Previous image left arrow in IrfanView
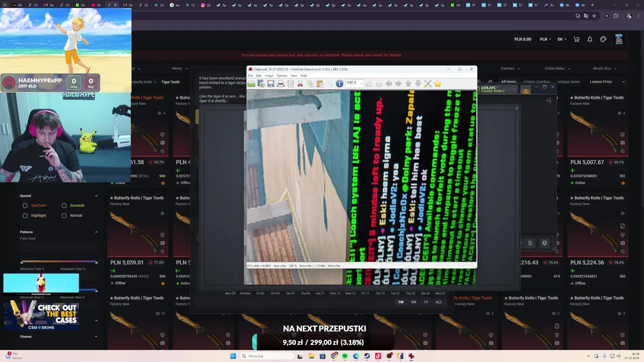644x362 pixels. [x=389, y=83]
